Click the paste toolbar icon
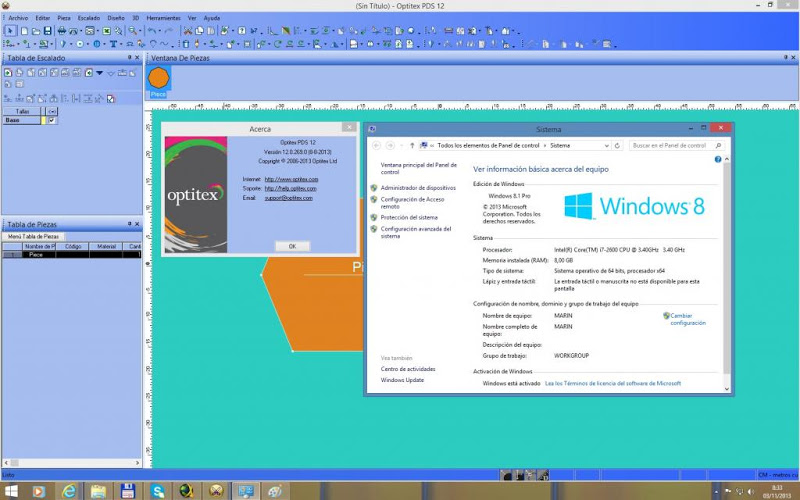 [x=211, y=31]
